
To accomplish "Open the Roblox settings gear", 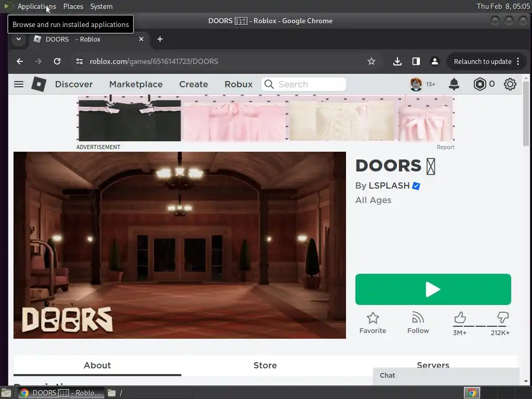I will click(510, 84).
